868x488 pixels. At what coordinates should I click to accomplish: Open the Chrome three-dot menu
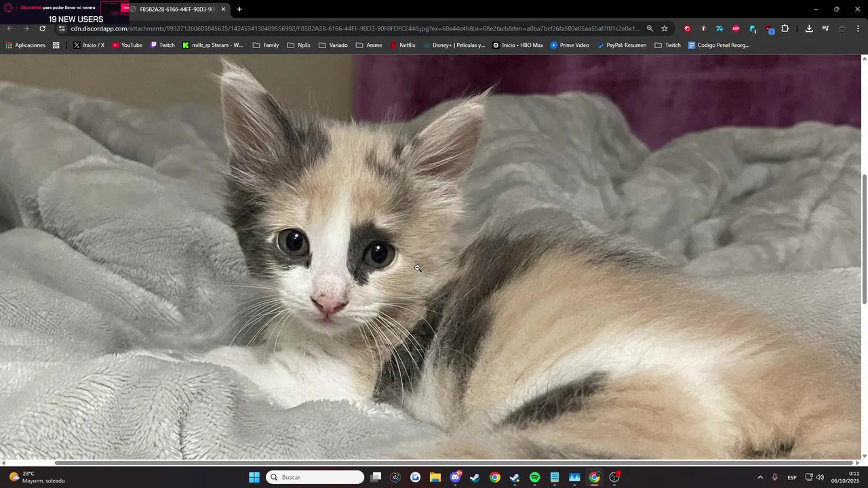(858, 28)
